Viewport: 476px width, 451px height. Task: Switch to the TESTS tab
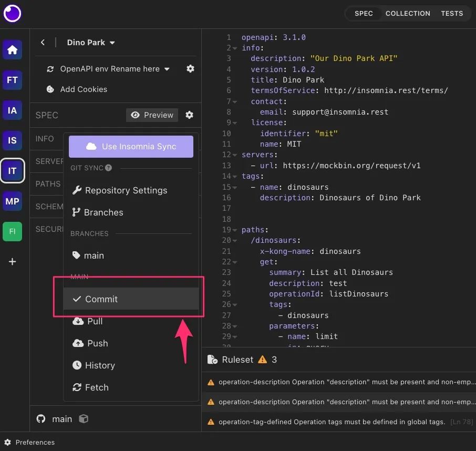[x=452, y=14]
